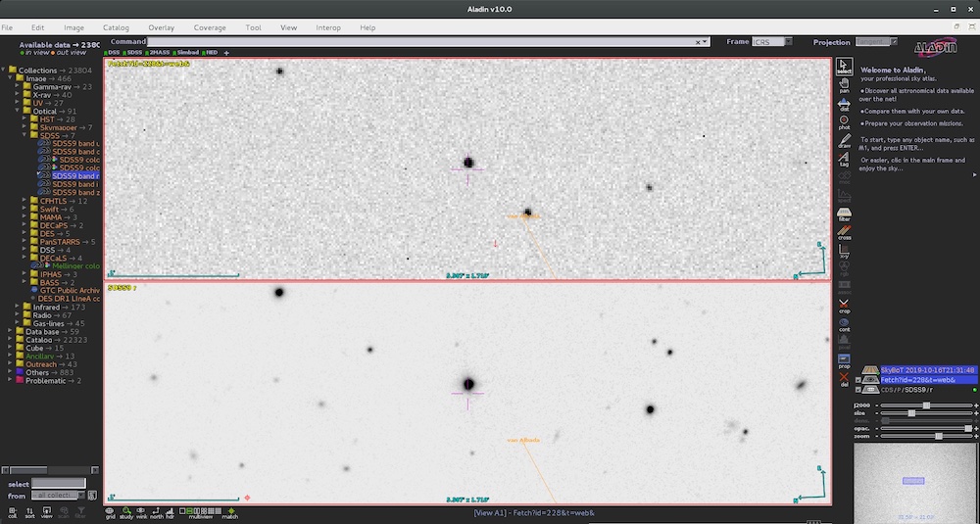980x524 pixels.
Task: Enable the study magnifier mode
Action: [x=126, y=513]
